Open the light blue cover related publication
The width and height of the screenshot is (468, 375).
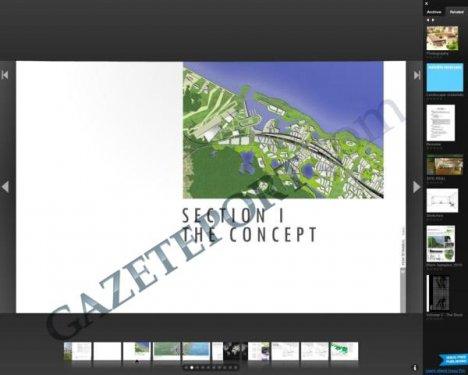tap(445, 77)
